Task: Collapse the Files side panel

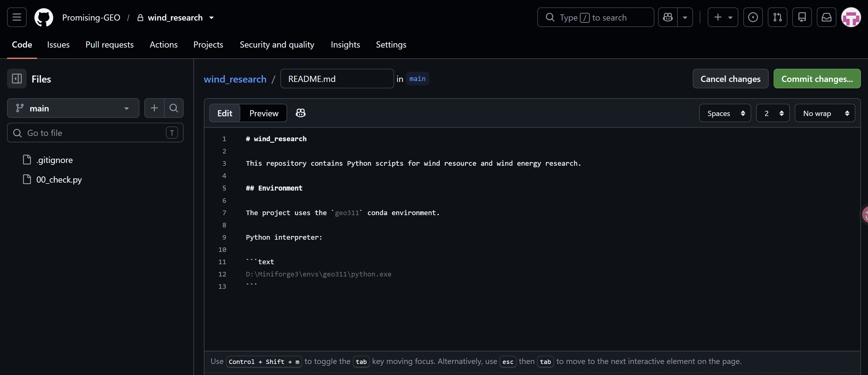Action: coord(17,79)
